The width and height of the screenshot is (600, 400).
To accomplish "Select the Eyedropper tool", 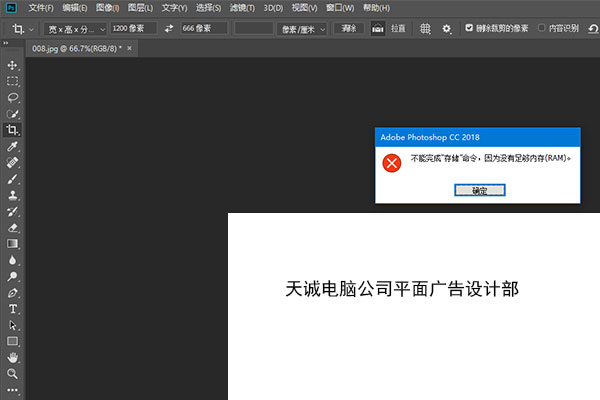I will pos(13,146).
